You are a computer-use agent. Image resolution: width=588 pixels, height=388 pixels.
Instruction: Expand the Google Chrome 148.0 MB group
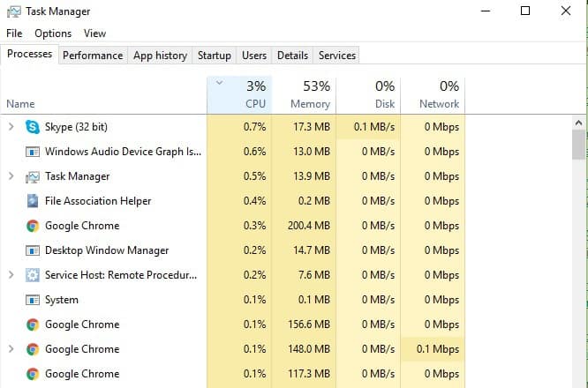[x=11, y=349]
